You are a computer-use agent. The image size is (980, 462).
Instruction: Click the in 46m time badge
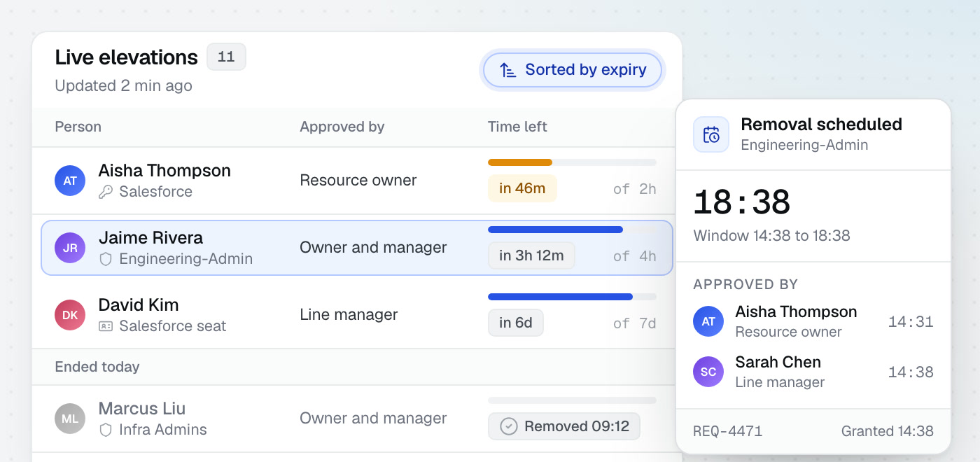point(522,188)
